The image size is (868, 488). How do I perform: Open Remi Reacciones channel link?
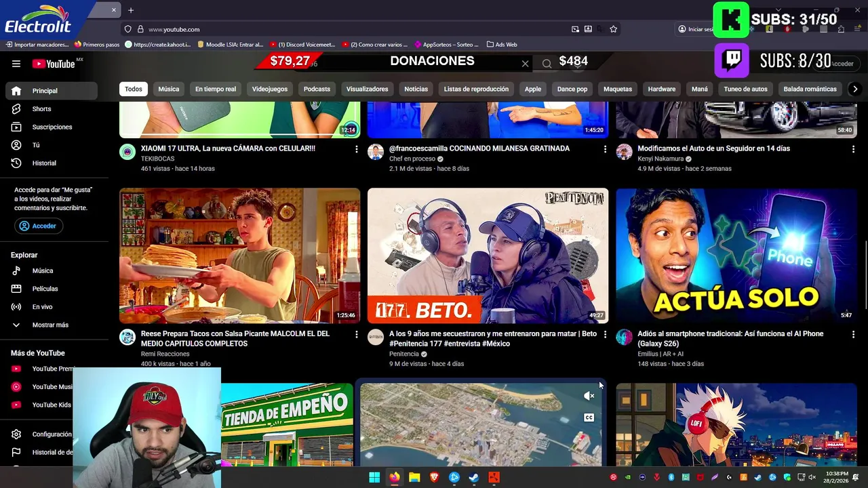click(x=165, y=354)
